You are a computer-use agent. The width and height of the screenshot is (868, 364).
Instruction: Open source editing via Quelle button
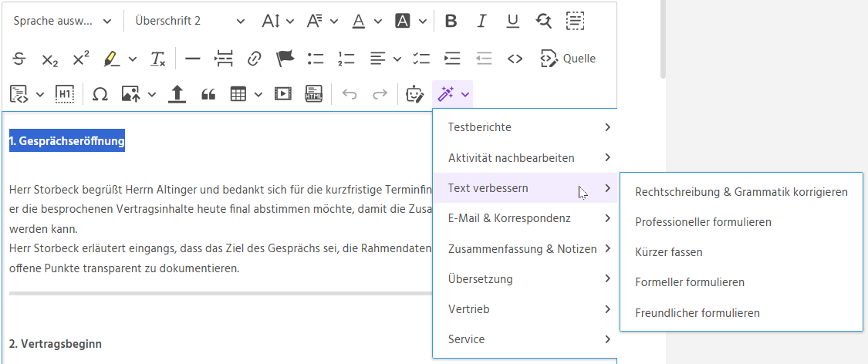click(x=567, y=59)
